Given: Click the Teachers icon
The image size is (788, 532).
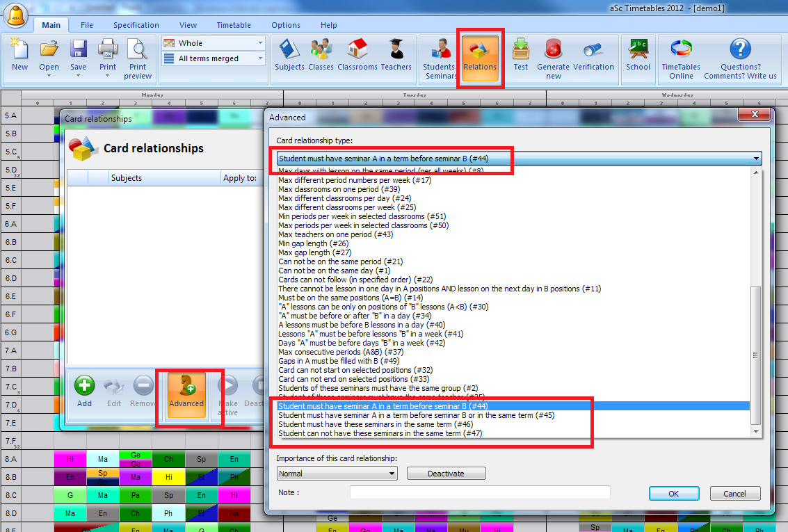Looking at the screenshot, I should [396, 56].
